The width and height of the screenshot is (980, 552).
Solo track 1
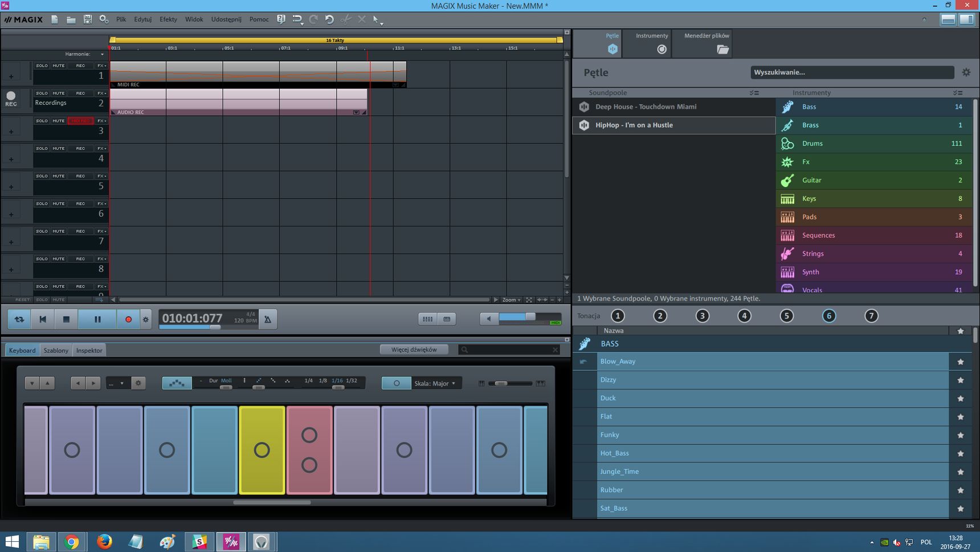tap(42, 66)
